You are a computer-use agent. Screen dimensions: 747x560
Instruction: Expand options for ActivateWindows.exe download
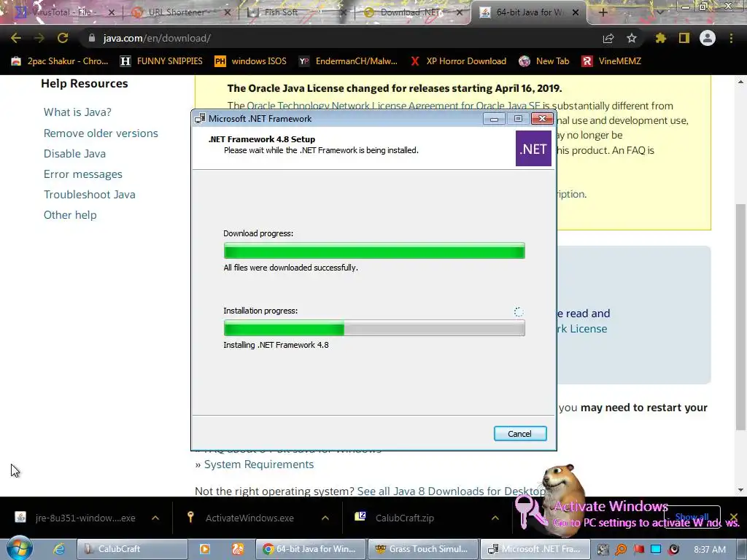click(x=325, y=518)
